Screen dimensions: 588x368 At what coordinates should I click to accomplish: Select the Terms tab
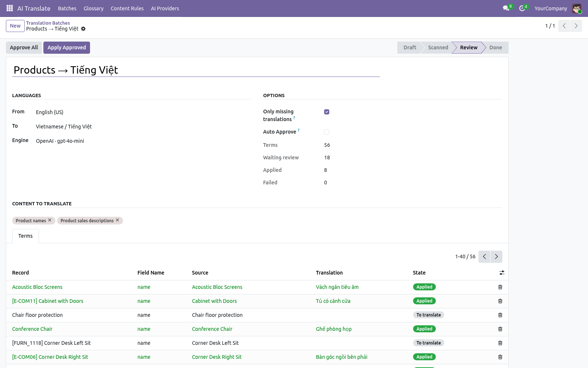tap(25, 236)
